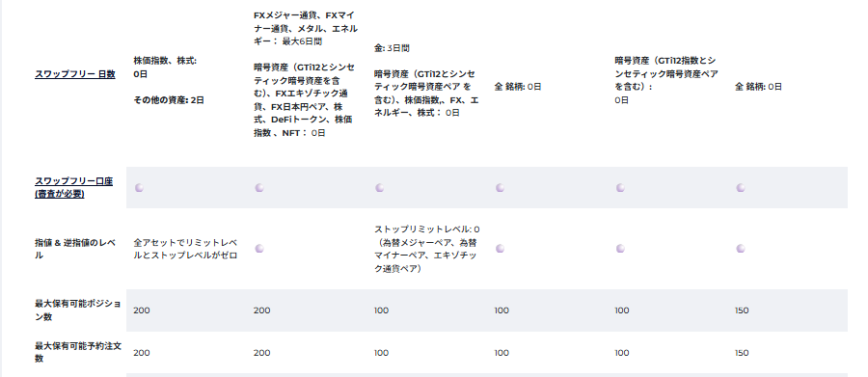Click the FXメジャー通貨 最大6日間 paragraph

point(306,28)
